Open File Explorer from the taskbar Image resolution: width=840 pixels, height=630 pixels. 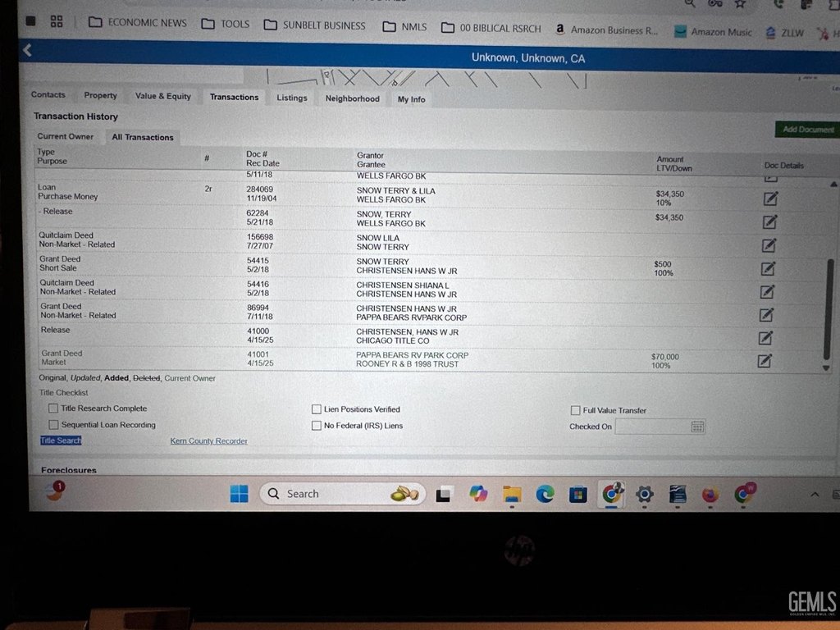point(512,494)
